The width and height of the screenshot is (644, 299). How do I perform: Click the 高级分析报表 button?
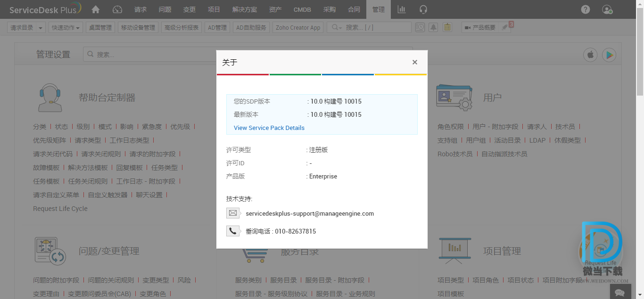182,28
